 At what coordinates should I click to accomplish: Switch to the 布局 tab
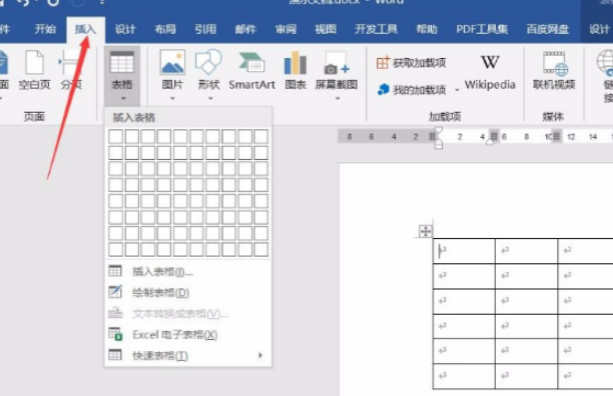pos(165,29)
